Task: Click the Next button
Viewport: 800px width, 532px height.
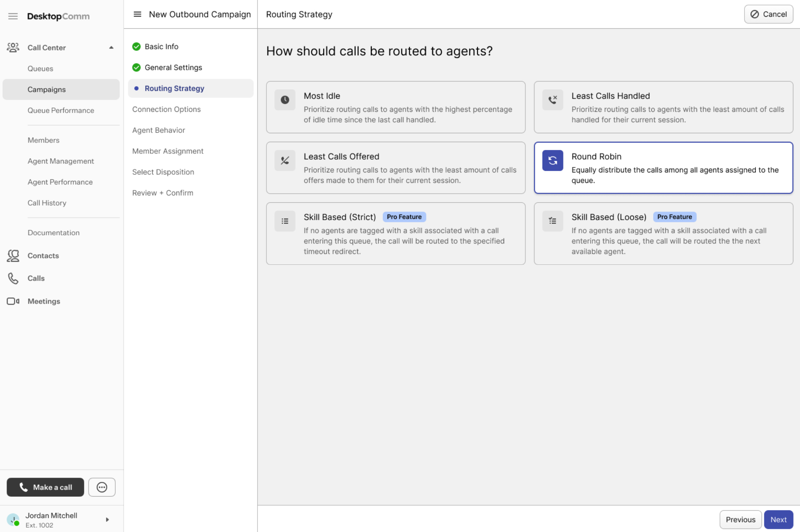Action: click(778, 520)
